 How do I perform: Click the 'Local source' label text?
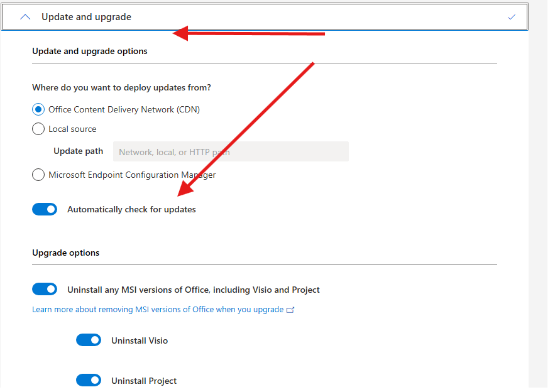[72, 129]
